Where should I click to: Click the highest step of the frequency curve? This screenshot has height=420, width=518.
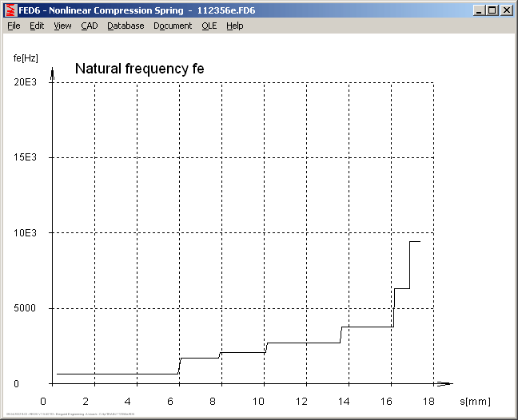click(415, 241)
